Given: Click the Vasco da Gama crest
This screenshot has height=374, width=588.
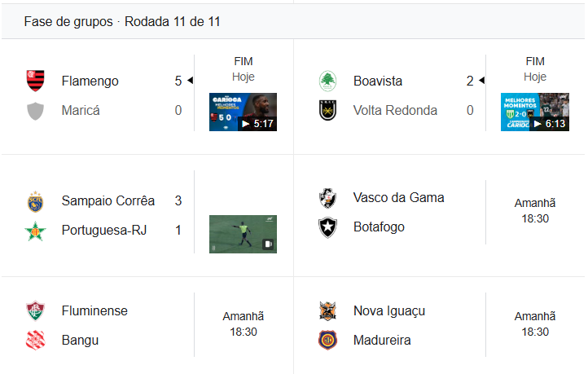Looking at the screenshot, I should click(x=327, y=197).
